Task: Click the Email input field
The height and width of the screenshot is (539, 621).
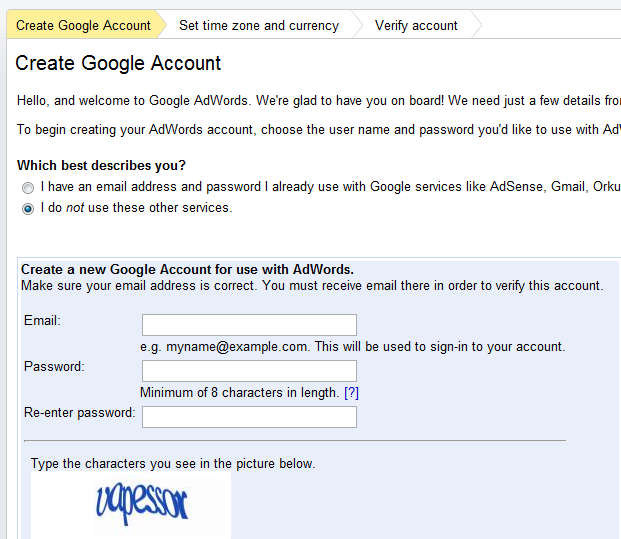Action: pos(249,325)
